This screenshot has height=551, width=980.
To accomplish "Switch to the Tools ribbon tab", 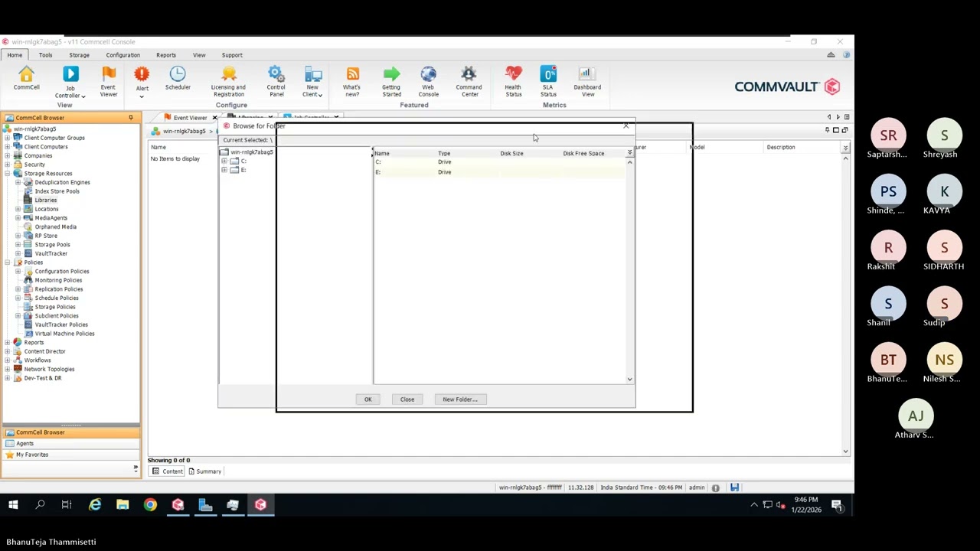I will pyautogui.click(x=45, y=55).
